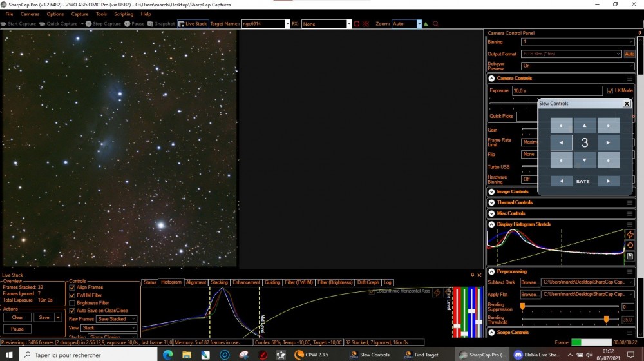The image size is (644, 361).
Task: Slew left in Slew Controls
Action: pyautogui.click(x=561, y=142)
